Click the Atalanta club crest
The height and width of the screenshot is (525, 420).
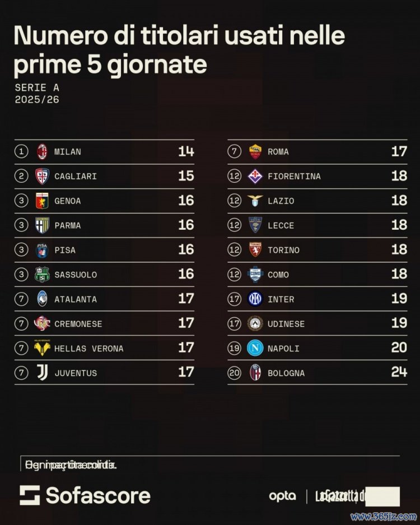[42, 299]
